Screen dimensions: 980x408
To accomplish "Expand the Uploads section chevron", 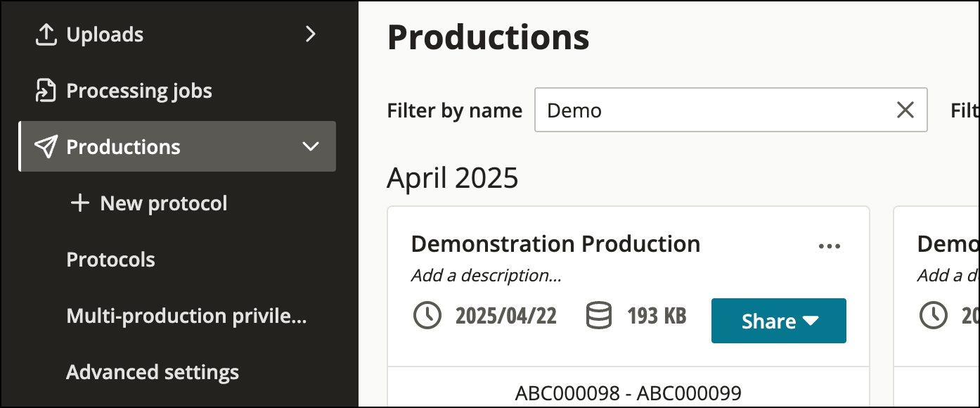I will coord(311,34).
